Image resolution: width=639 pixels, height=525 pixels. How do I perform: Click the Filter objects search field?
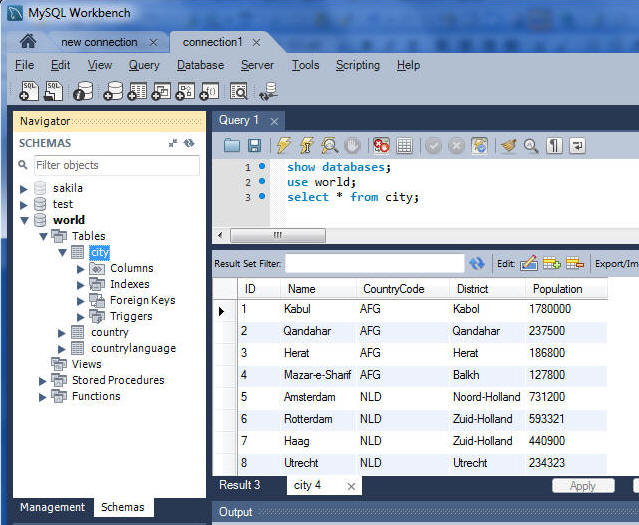[x=117, y=165]
